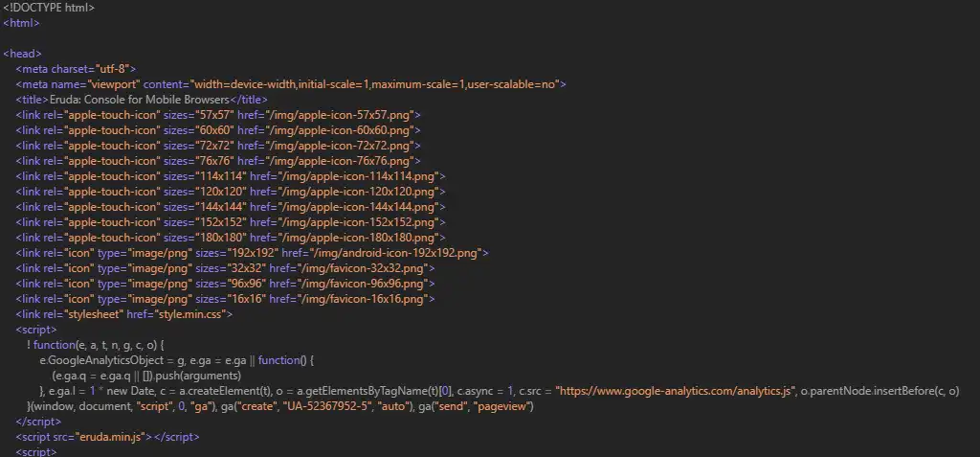Click a.getElementsByTagName(t)[0] expression

coord(374,391)
